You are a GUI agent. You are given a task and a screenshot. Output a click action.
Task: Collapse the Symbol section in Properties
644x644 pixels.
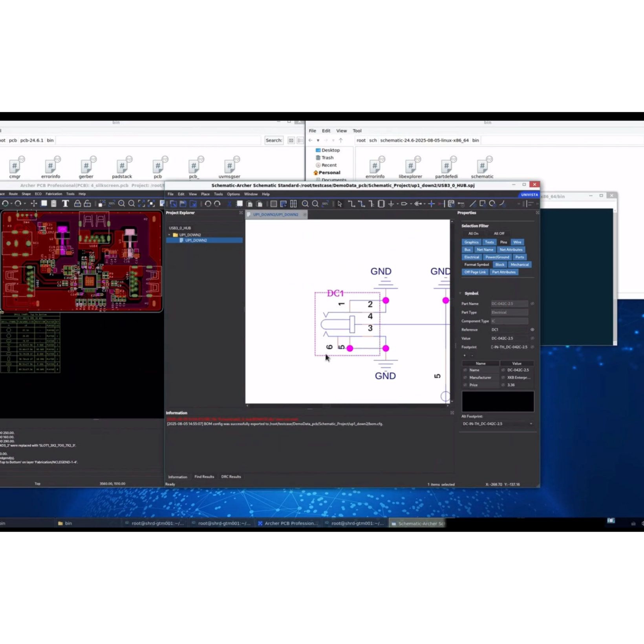(461, 293)
